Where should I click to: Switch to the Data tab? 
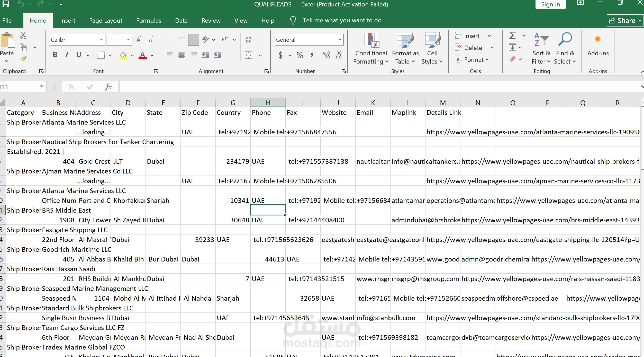pyautogui.click(x=181, y=20)
